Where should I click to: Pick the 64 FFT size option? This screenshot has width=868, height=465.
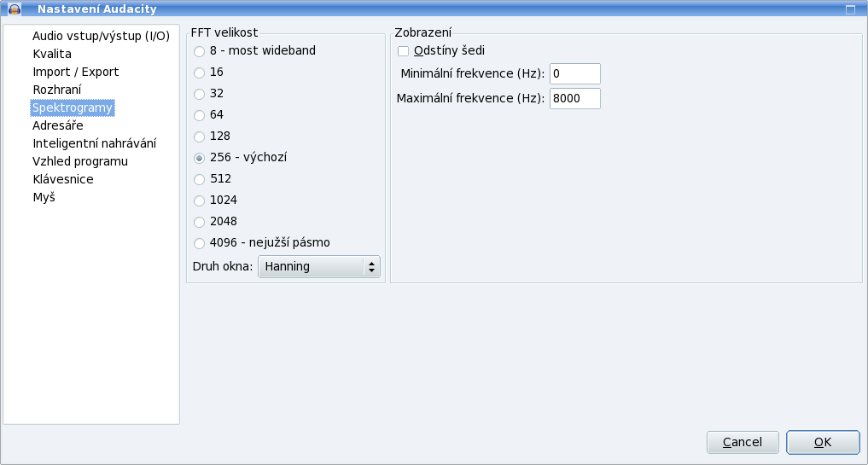[199, 116]
